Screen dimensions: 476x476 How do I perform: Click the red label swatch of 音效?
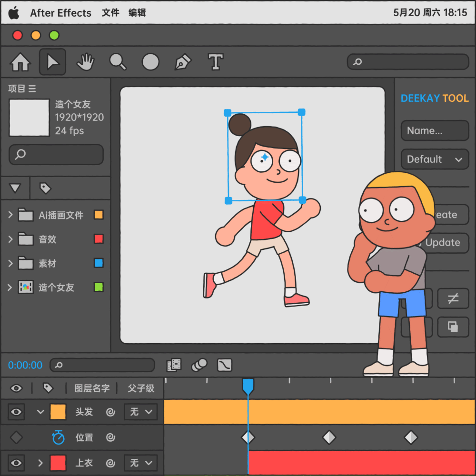[99, 239]
